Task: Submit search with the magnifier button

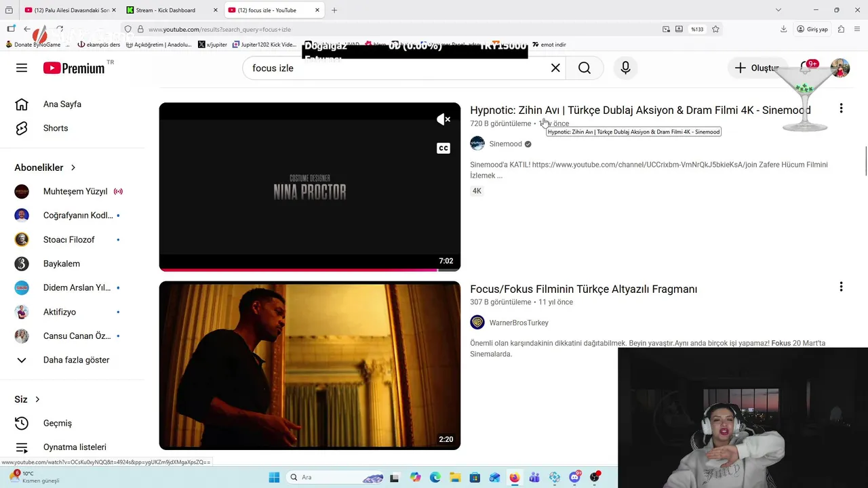Action: coord(585,68)
